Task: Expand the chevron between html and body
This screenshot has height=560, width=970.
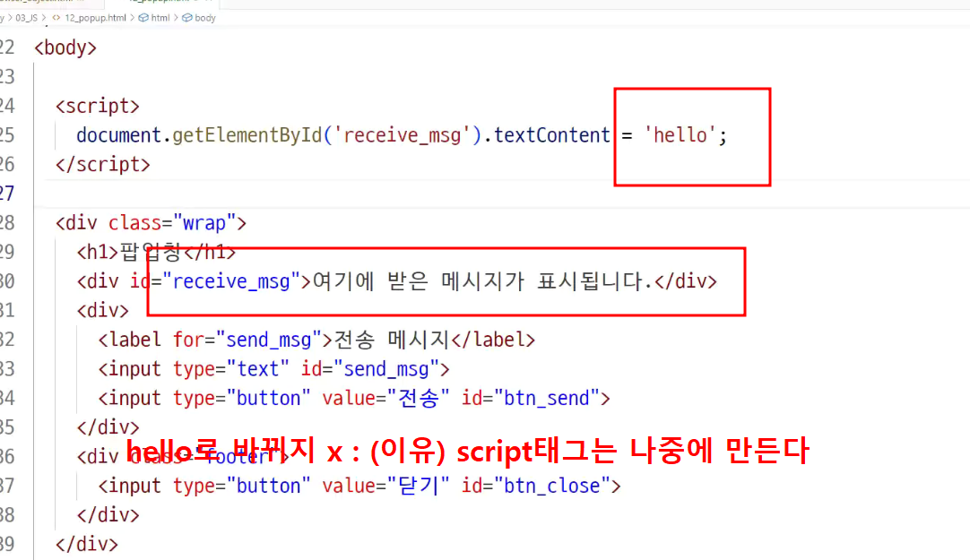Action: click(x=176, y=18)
